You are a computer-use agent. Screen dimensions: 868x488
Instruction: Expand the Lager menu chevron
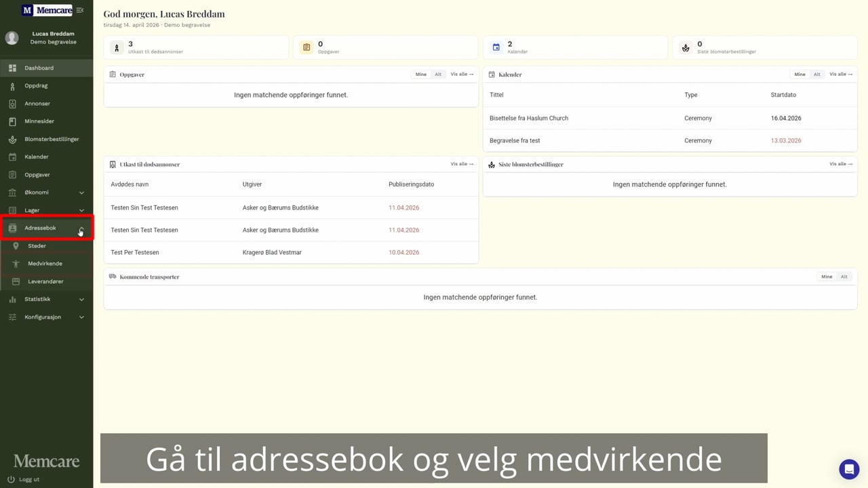pyautogui.click(x=81, y=210)
